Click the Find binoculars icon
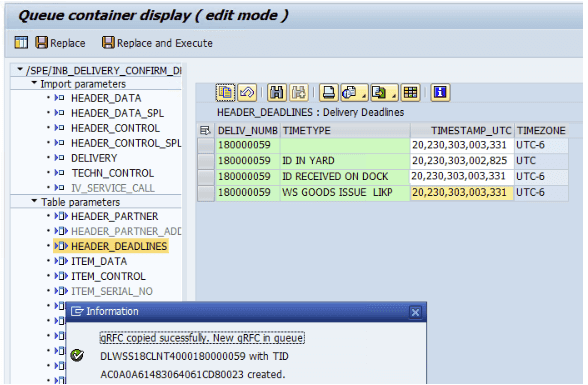This screenshot has height=385, width=588. point(277,92)
